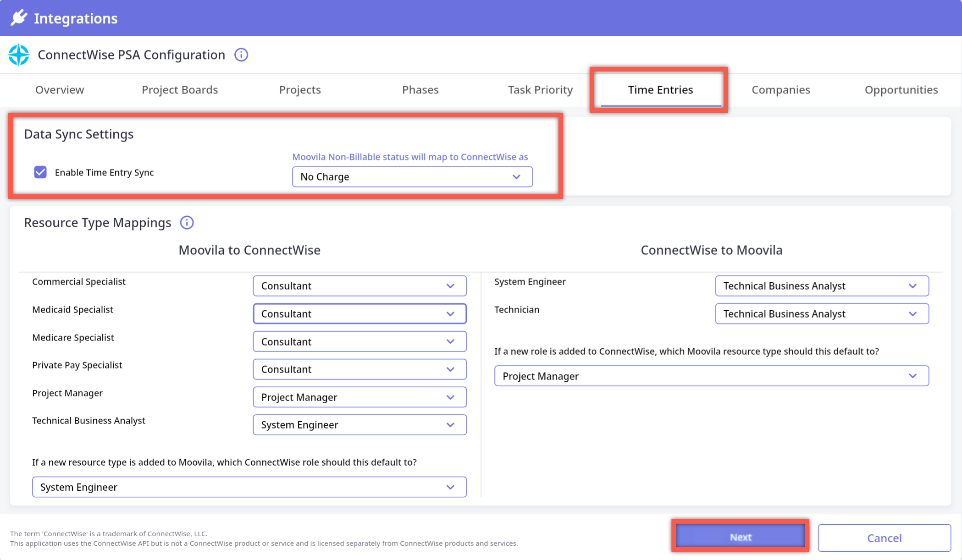Click the Cancel button
962x560 pixels.
pyautogui.click(x=884, y=538)
